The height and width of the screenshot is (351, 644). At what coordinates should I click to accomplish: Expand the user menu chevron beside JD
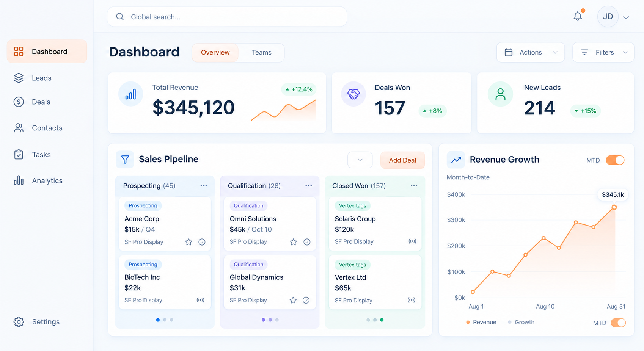point(626,17)
